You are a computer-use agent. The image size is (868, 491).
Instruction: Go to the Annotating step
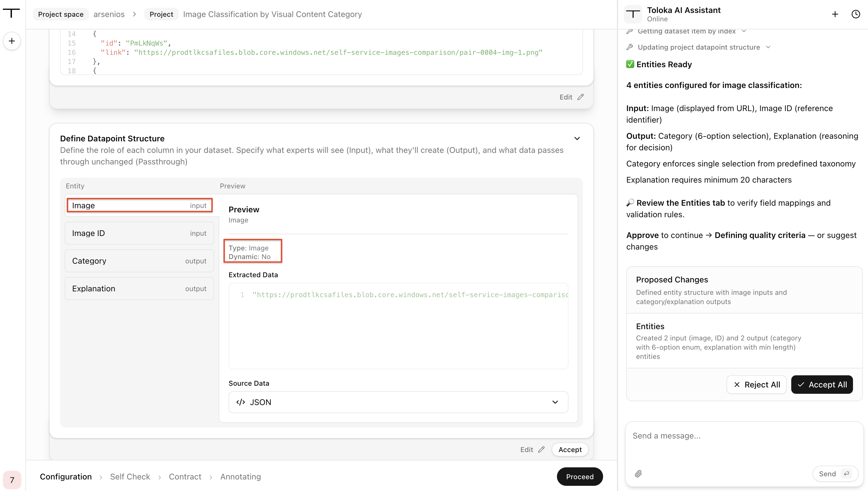tap(241, 477)
